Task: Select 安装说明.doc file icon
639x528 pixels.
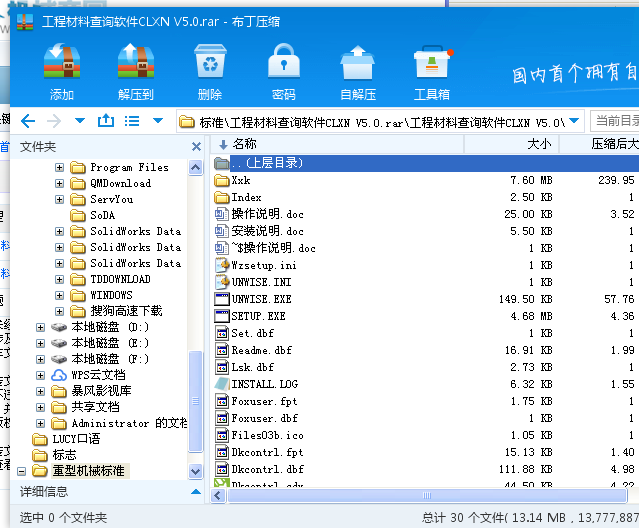Action: point(222,231)
